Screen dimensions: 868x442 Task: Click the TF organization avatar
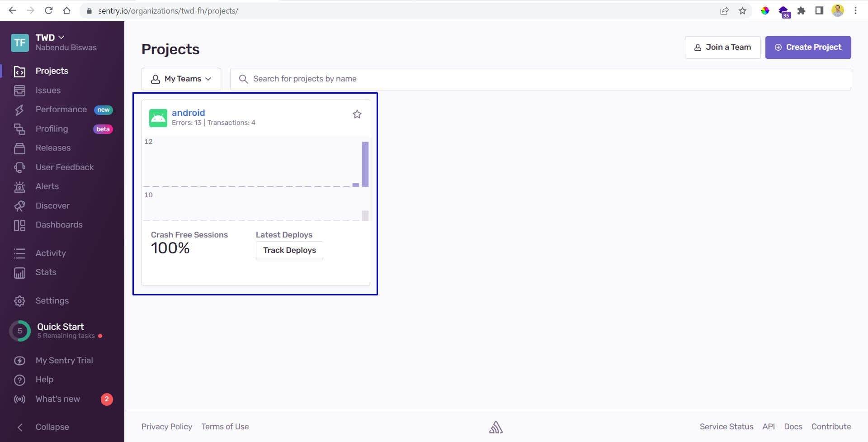point(20,43)
